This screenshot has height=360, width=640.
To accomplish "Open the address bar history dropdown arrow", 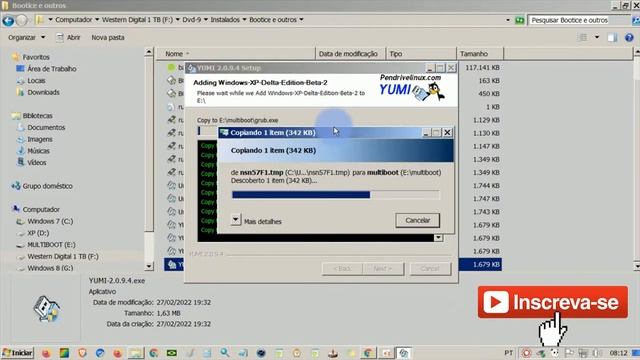I will tap(508, 20).
